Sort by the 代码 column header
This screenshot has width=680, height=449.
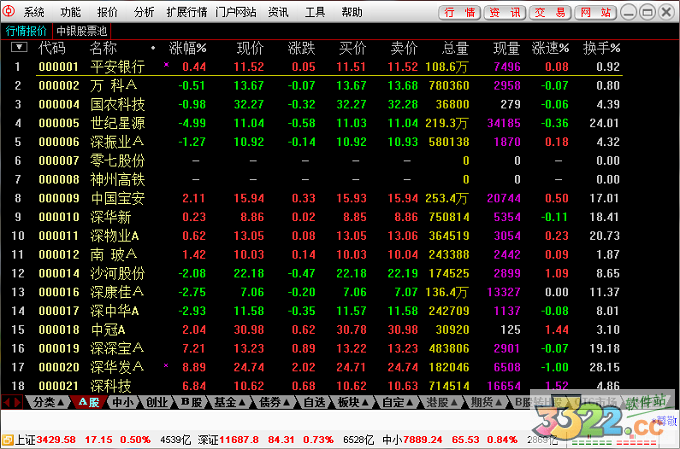pos(52,48)
